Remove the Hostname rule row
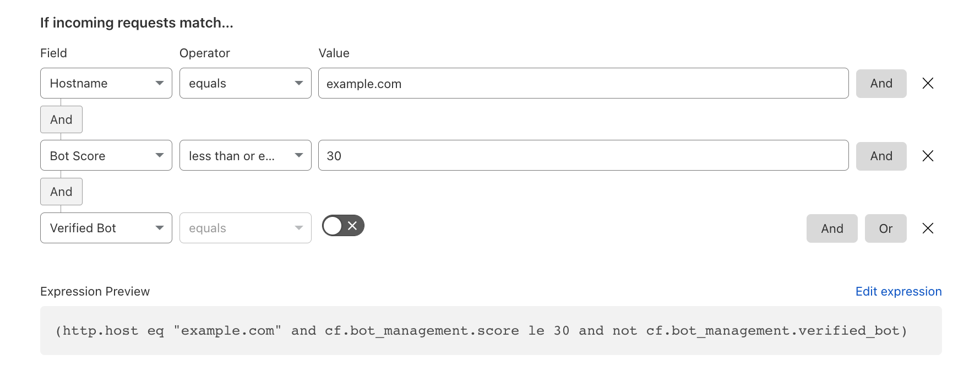Screen dimensions: 980x371 pyautogui.click(x=928, y=84)
